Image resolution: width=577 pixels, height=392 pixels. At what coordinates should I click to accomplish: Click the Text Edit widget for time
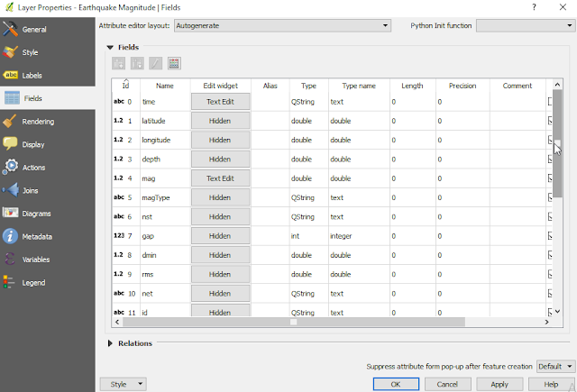(x=220, y=102)
